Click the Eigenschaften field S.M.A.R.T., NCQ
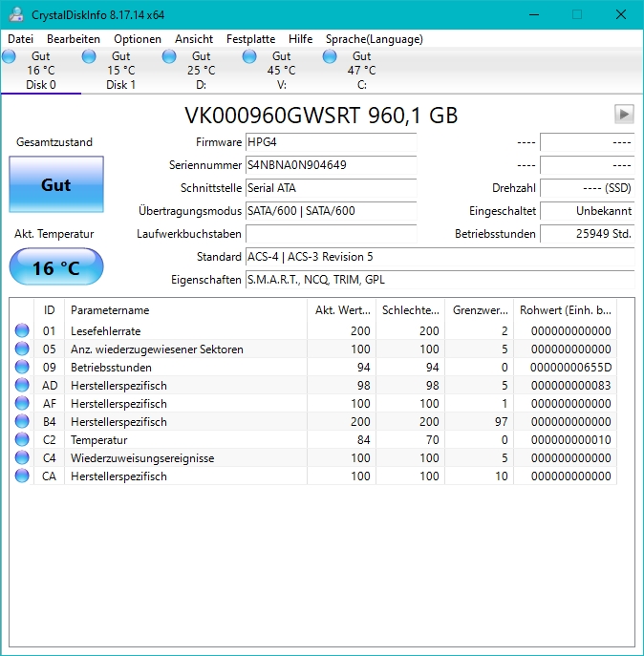The image size is (644, 656). [x=440, y=280]
